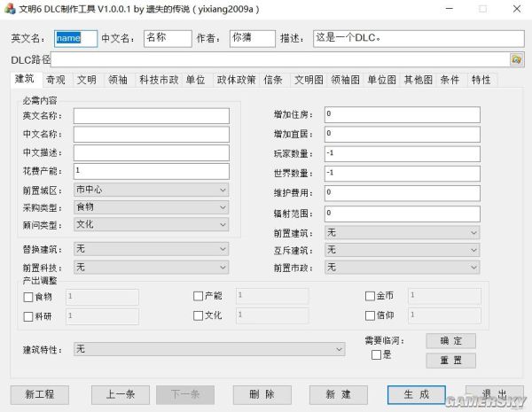Enable the 科研 yield checkbox
The image size is (532, 412).
28,316
